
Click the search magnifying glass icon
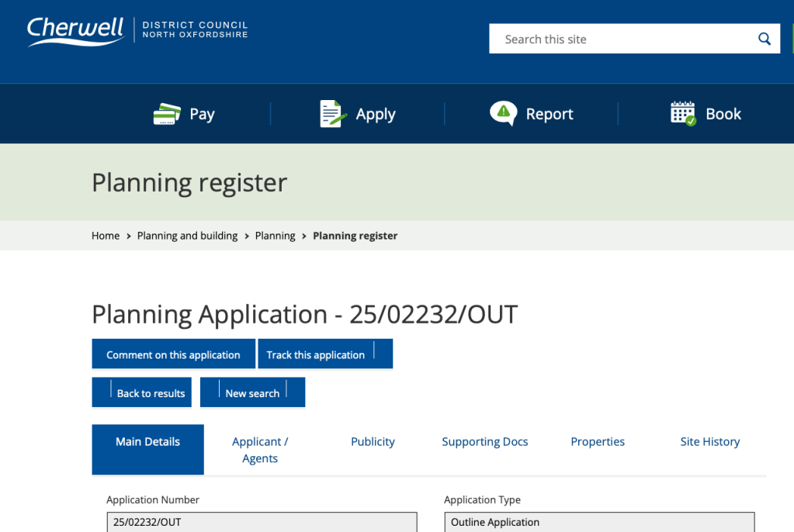[765, 39]
